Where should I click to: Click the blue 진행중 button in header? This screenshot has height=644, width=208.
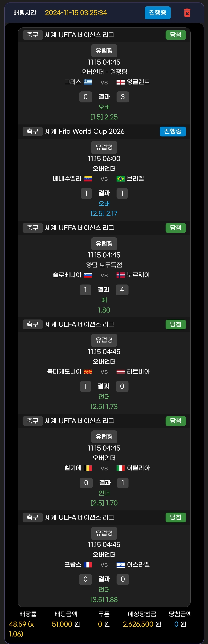tap(158, 13)
